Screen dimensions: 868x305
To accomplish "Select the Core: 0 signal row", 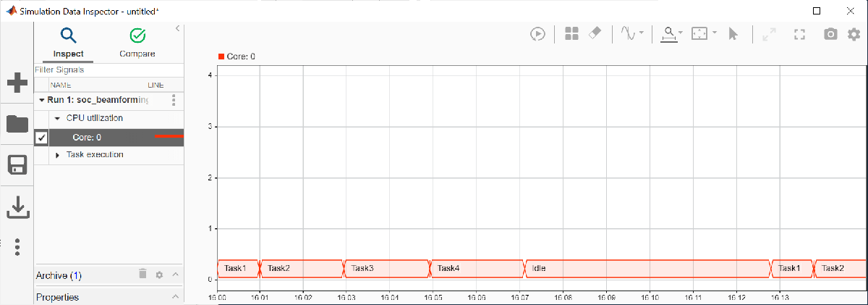I will click(x=109, y=138).
